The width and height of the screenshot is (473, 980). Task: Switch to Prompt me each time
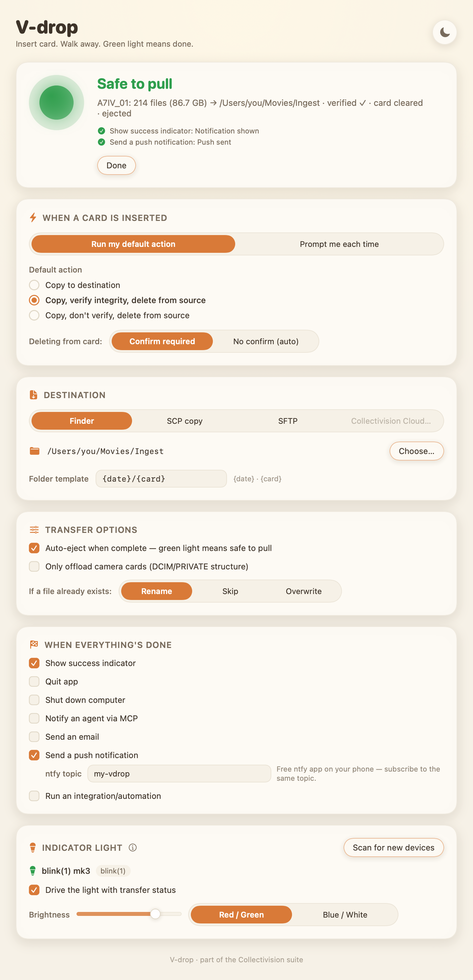339,244
